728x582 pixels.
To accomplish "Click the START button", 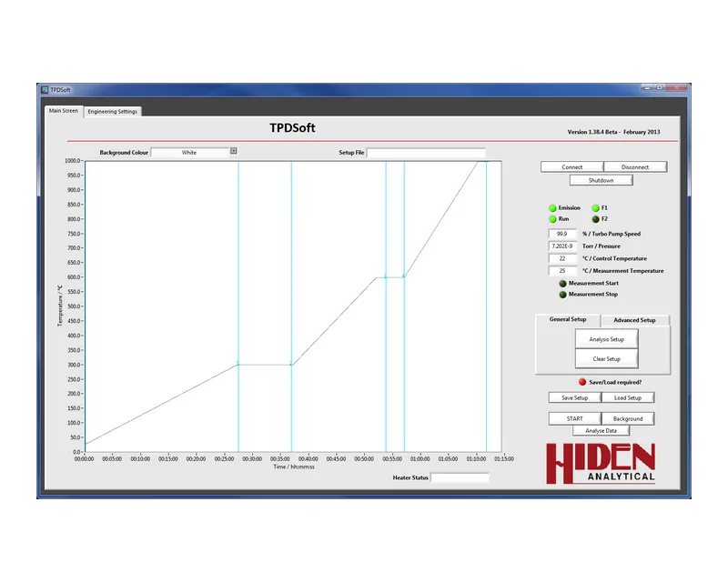I will (575, 418).
